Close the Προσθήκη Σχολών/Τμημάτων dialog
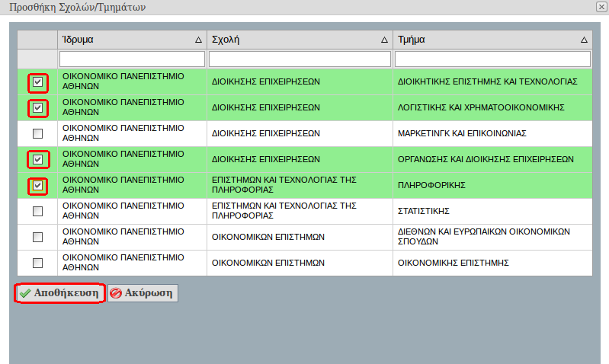The height and width of the screenshot is (364, 609). [x=601, y=7]
